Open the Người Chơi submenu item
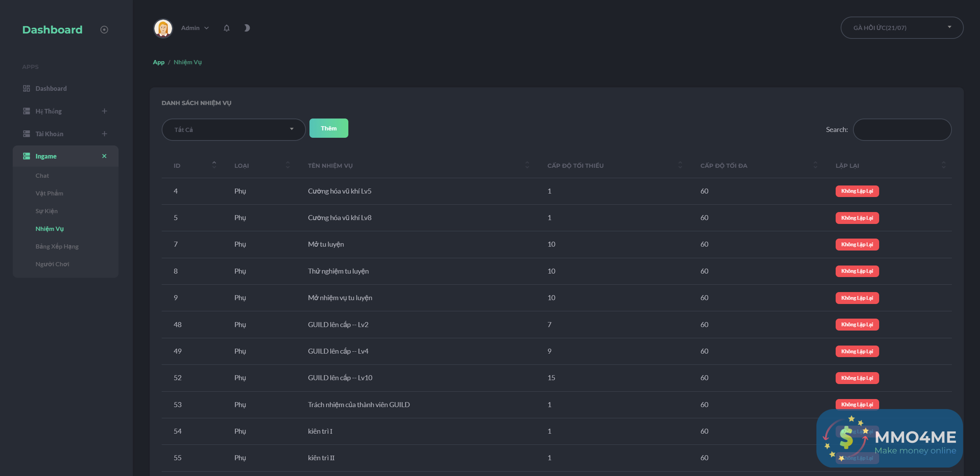980x476 pixels. point(52,264)
